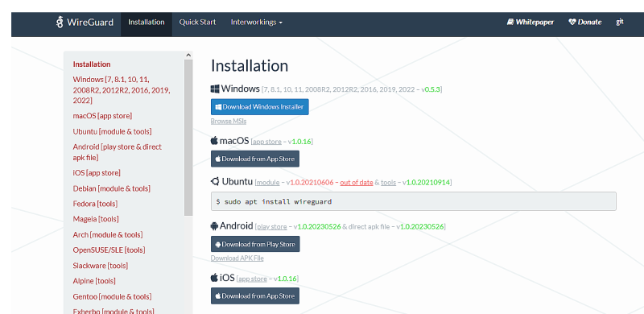Open iOS app store version link
The image size is (644, 314).
(253, 279)
